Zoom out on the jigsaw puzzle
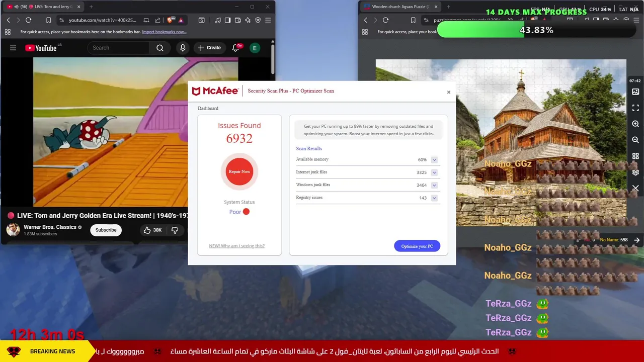 pos(635,140)
